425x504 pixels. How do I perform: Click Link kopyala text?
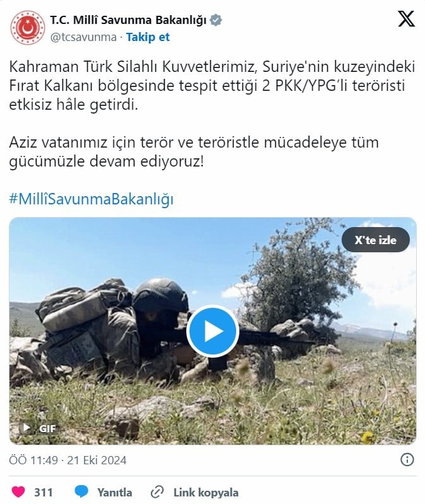click(x=206, y=492)
